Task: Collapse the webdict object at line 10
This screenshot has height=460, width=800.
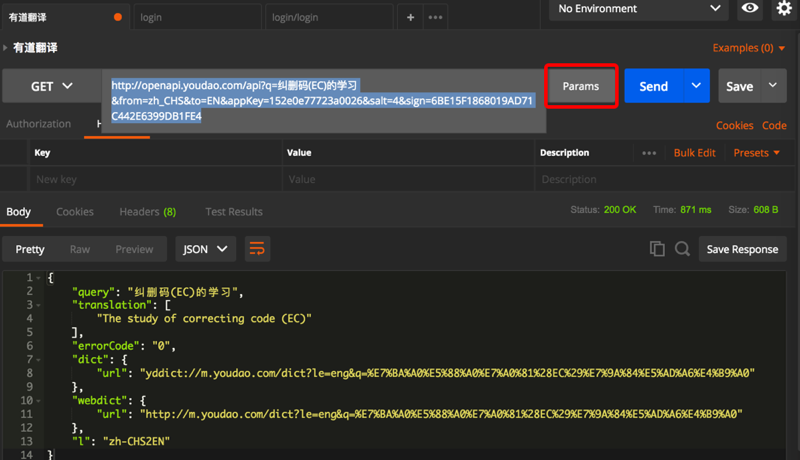Action: 38,401
